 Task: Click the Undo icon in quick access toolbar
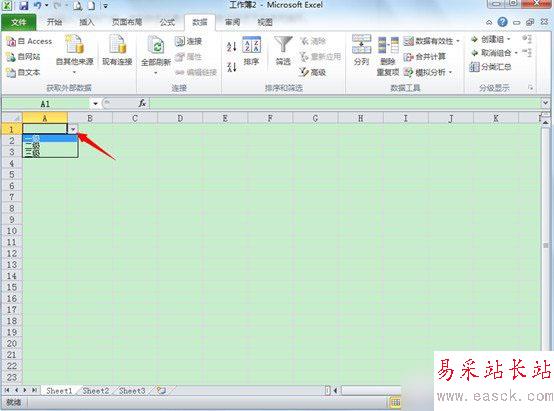coord(38,5)
